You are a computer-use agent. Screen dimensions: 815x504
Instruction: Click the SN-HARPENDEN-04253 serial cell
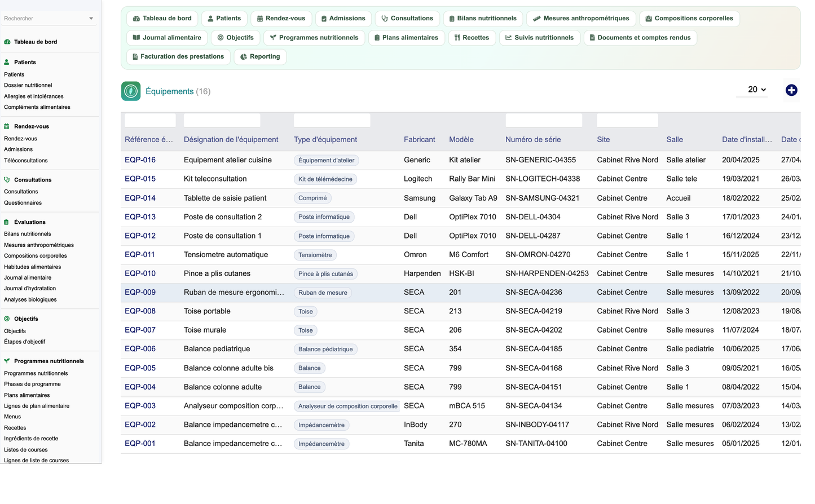tap(547, 273)
